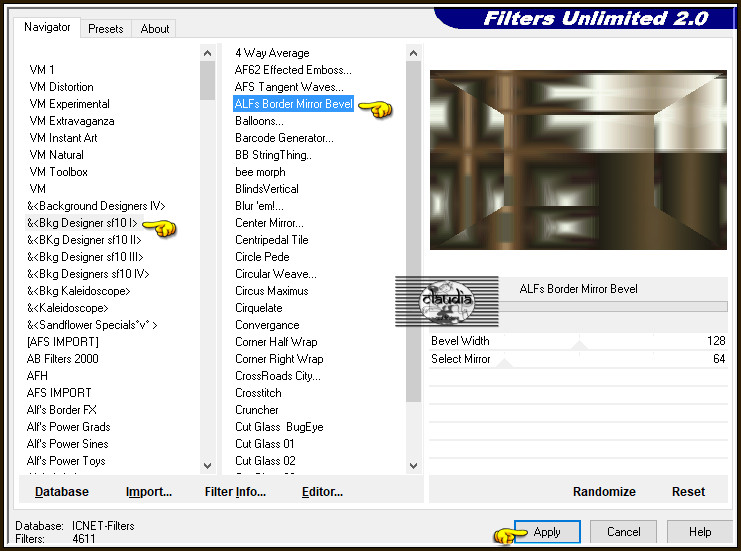Select Balloons... filter
741x551 pixels.
point(259,121)
